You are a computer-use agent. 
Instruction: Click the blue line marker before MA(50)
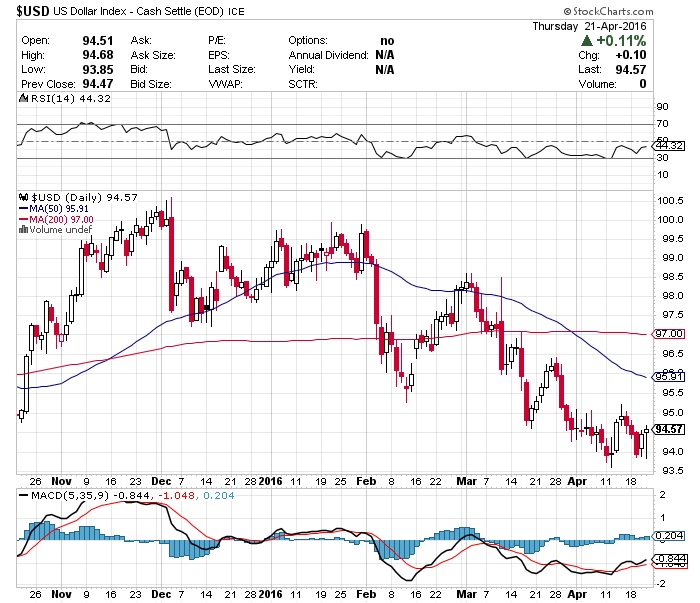coord(24,209)
